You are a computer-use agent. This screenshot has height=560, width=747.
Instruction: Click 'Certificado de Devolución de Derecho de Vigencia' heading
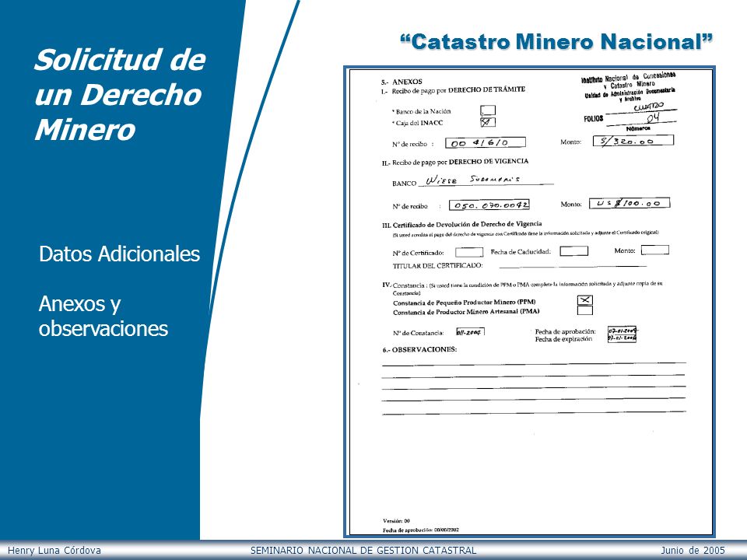point(467,224)
